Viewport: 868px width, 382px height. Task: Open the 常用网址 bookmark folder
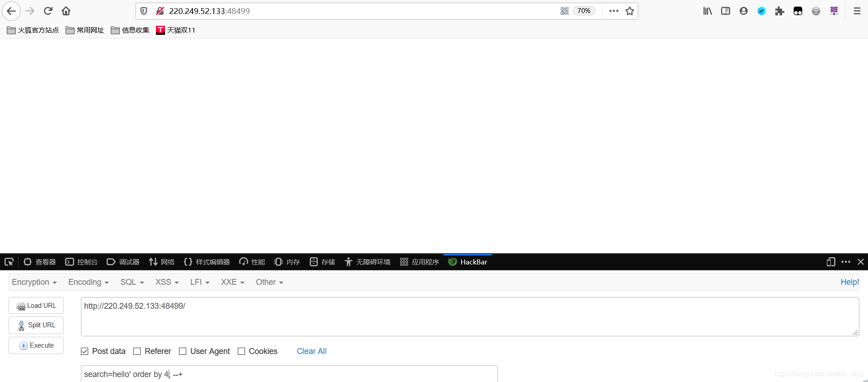click(x=85, y=30)
